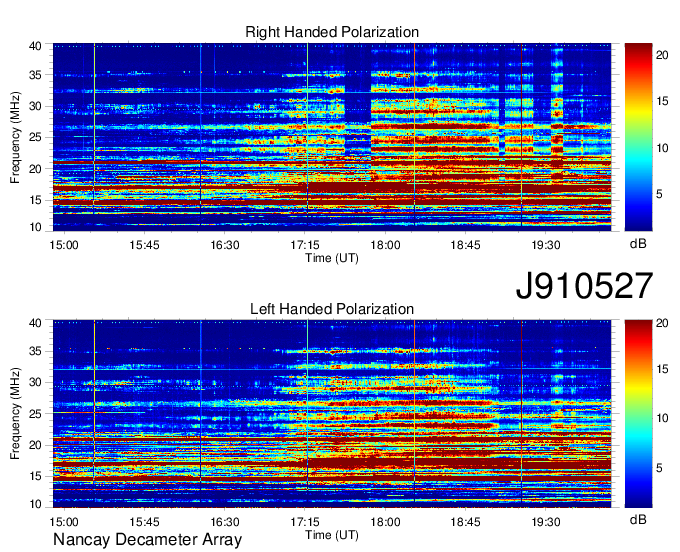680x552 pixels.
Task: Click the 15:45 time tick of Right Handed plot
Action: click(x=144, y=245)
